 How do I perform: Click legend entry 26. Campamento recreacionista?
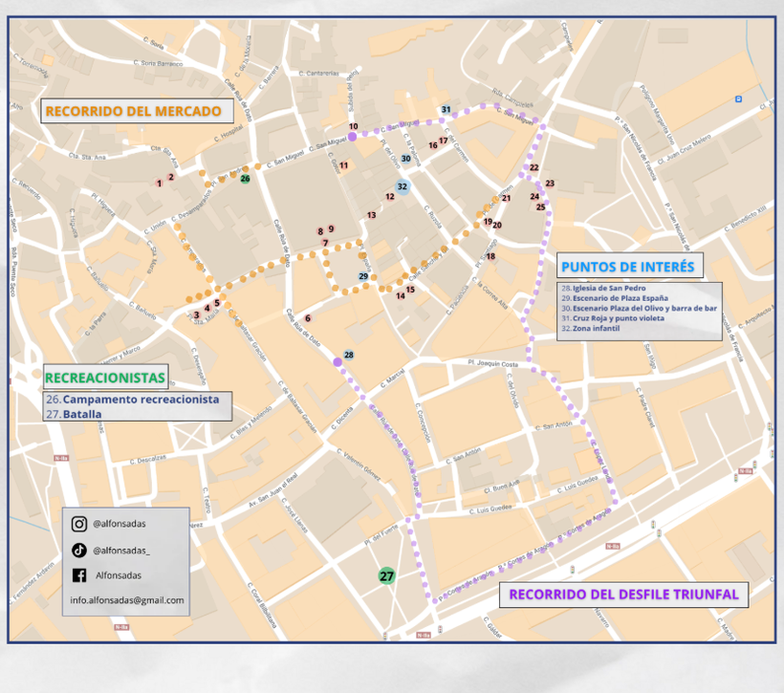133,399
